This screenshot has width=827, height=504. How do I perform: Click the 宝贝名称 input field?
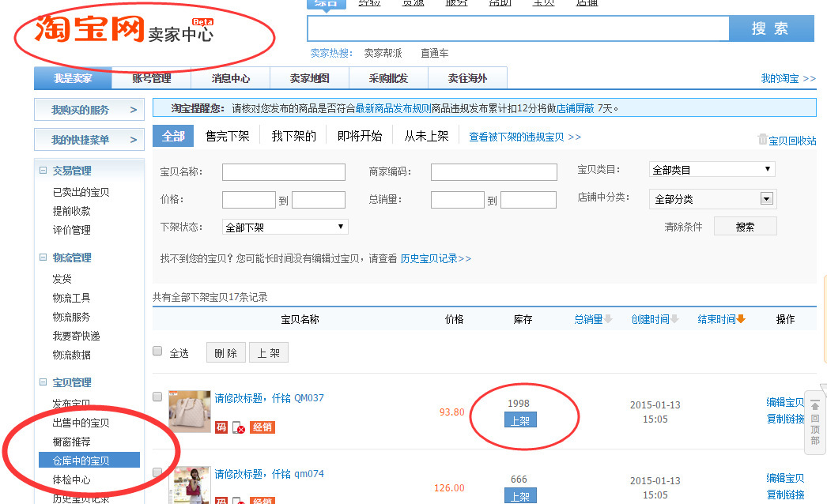click(284, 172)
